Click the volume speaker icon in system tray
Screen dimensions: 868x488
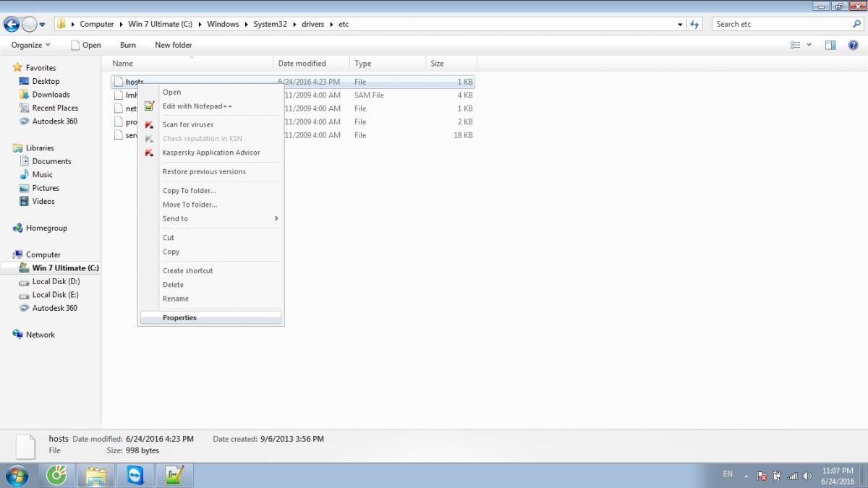tap(809, 476)
